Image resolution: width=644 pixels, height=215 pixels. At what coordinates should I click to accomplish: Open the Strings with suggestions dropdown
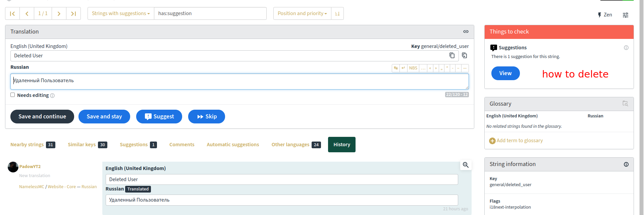click(121, 14)
